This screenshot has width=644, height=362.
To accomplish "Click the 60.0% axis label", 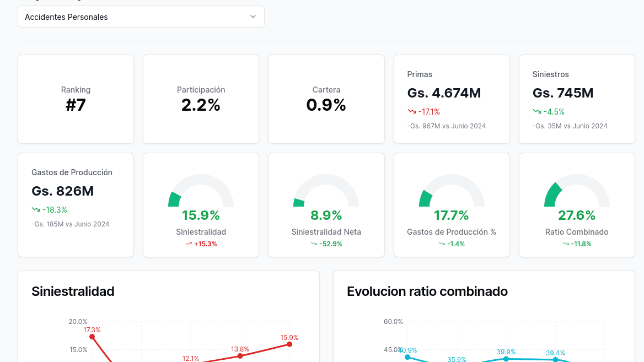I will coord(393,322).
